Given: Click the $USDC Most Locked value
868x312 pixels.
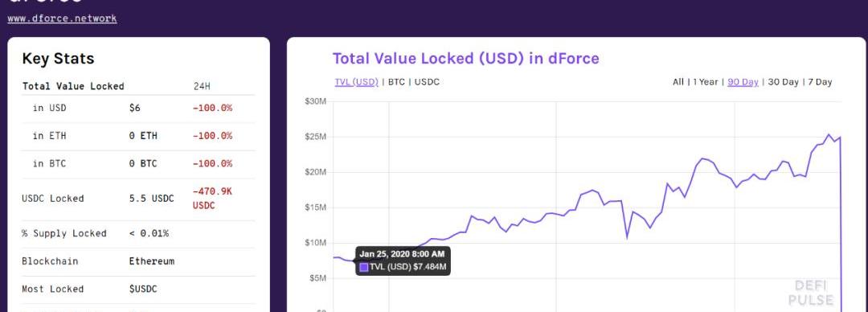Looking at the screenshot, I should tap(143, 289).
